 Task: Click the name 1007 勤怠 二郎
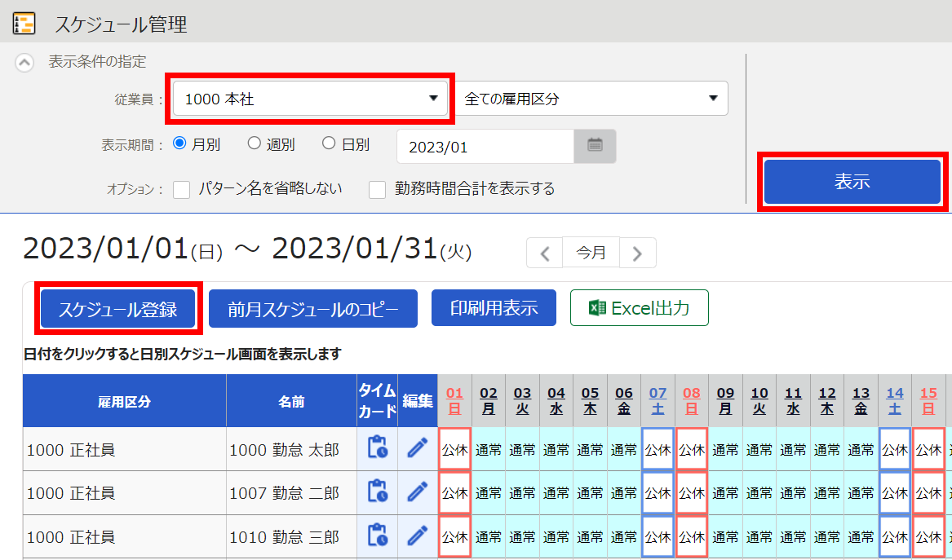(x=284, y=493)
